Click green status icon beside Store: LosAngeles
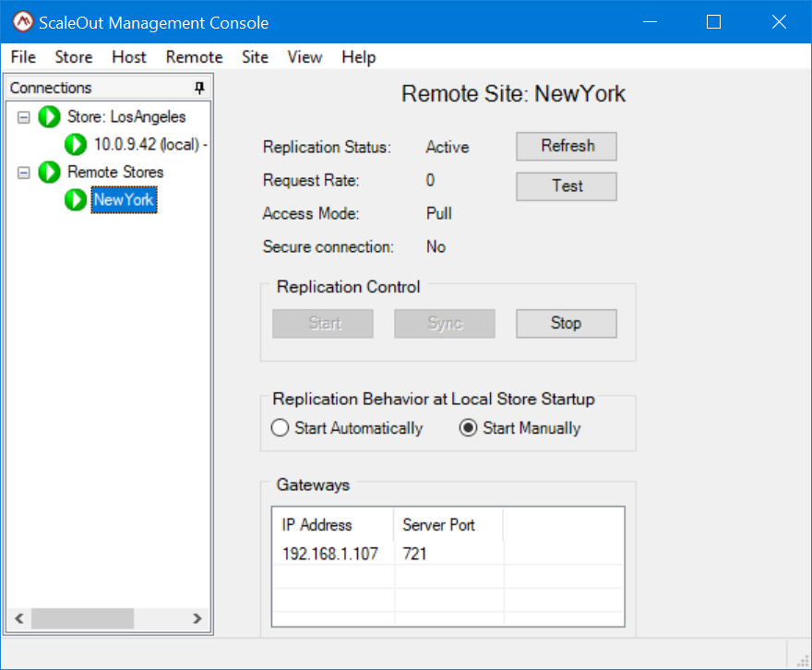Image resolution: width=812 pixels, height=670 pixels. [x=49, y=116]
